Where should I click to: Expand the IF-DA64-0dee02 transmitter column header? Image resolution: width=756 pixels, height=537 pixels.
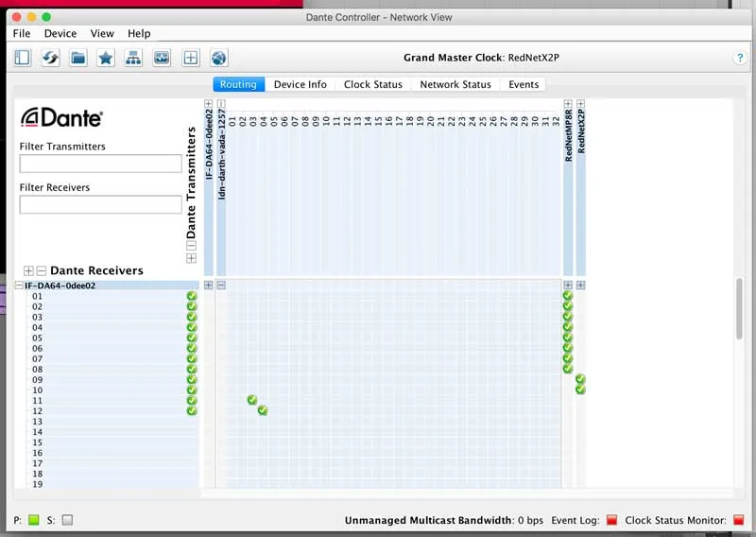(x=208, y=104)
